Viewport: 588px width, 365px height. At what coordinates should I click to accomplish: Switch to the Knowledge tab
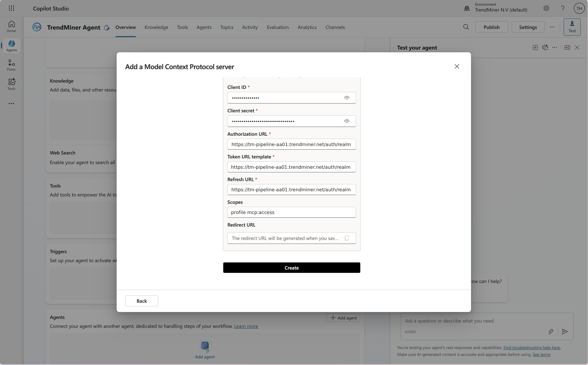156,27
